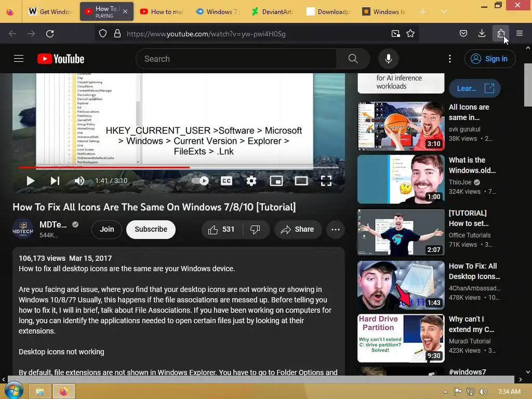Switch to 'Get Windo' Wikipedia tab
Image resolution: width=532 pixels, height=399 pixels.
[x=50, y=11]
